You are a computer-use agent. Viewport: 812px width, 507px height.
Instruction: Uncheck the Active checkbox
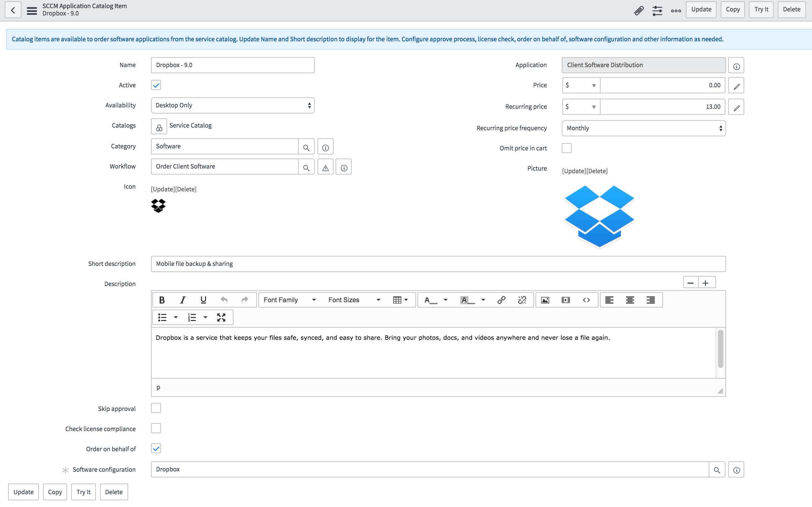[156, 85]
